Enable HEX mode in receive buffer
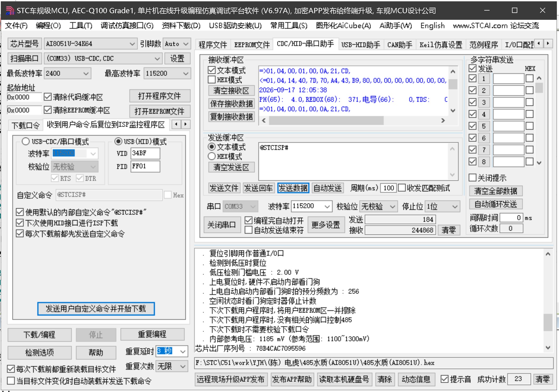Image resolution: width=559 pixels, height=392 pixels. [212, 79]
